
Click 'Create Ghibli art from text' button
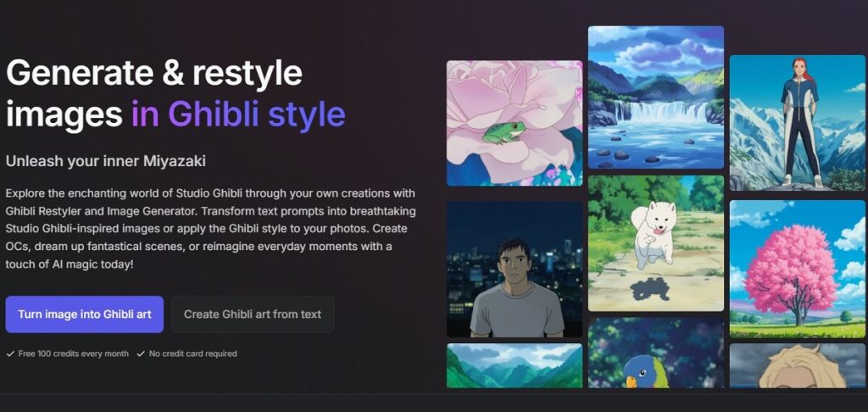pos(253,315)
